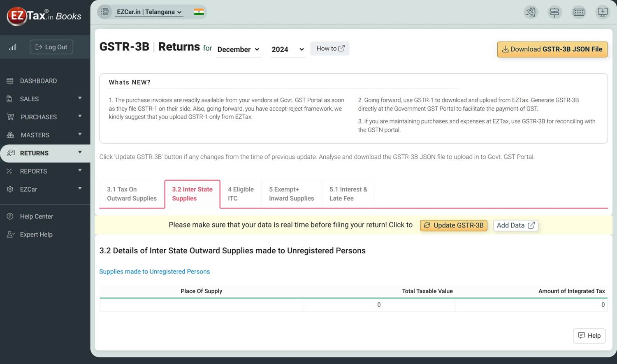
Task: Open the 2024 year dropdown
Action: (x=287, y=49)
